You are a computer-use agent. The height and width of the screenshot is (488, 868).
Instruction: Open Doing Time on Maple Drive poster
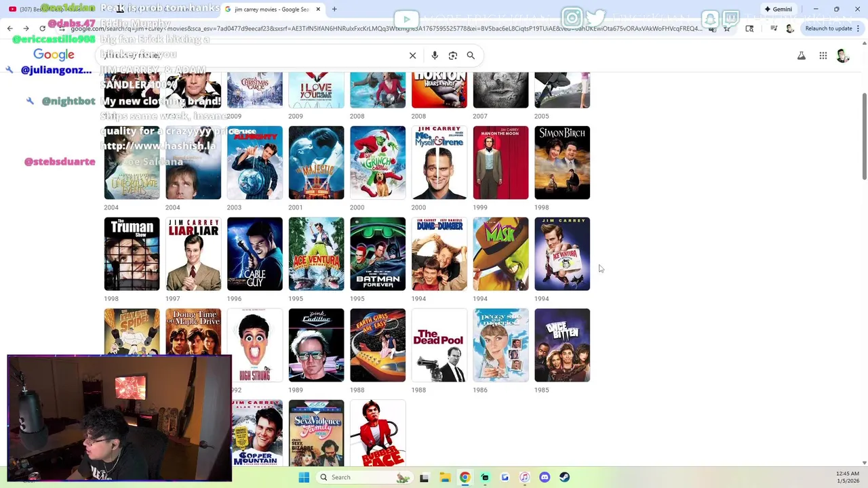click(x=193, y=331)
